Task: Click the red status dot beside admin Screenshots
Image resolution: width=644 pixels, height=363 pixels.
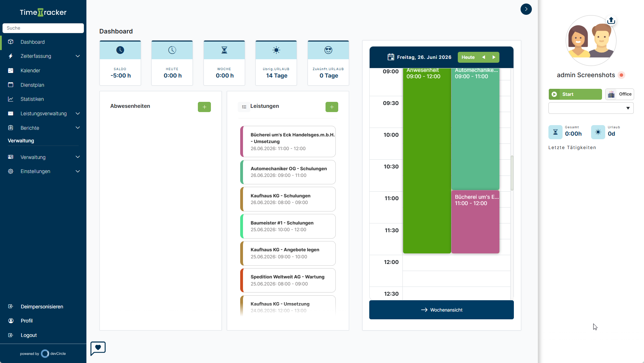Action: pyautogui.click(x=622, y=75)
